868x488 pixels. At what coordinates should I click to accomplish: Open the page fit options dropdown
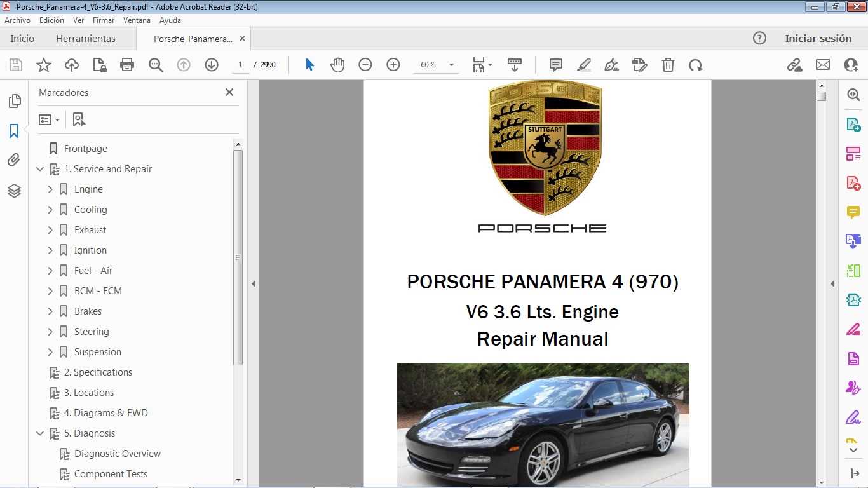point(482,65)
